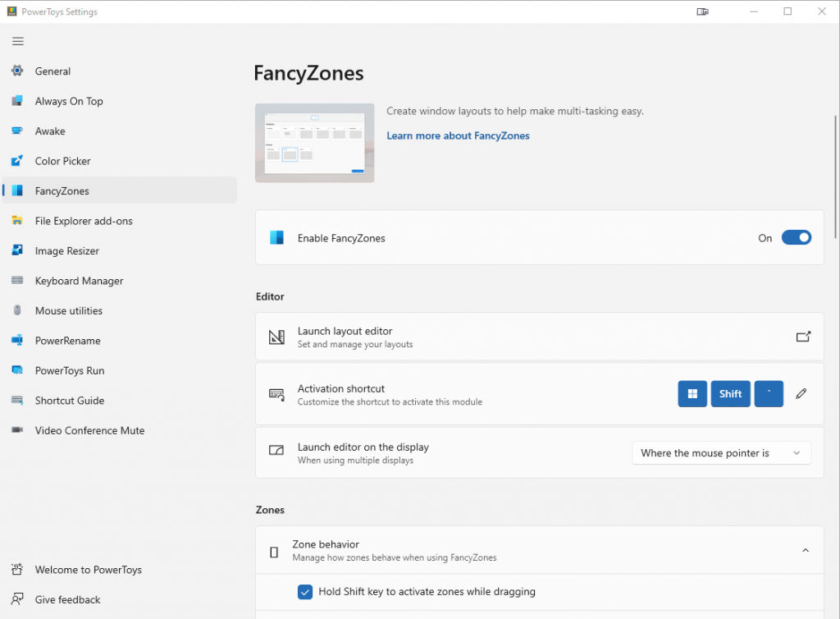
Task: Click Launch layout editor card
Action: [x=540, y=337]
